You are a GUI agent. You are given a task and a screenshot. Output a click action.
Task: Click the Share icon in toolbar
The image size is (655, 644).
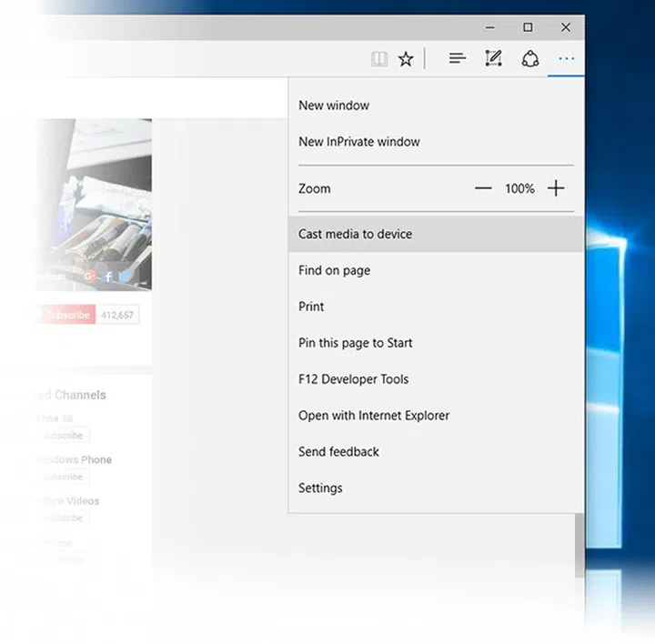(529, 59)
